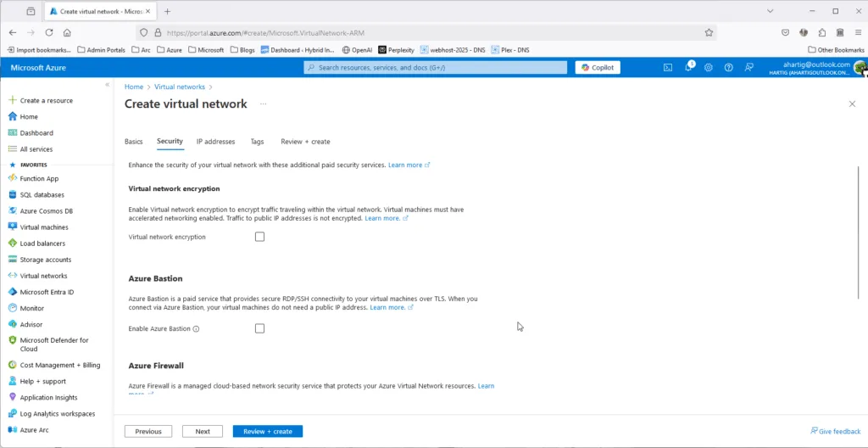Open Cloud Shell from Azure header
Screen dimensions: 868x448
click(668, 68)
